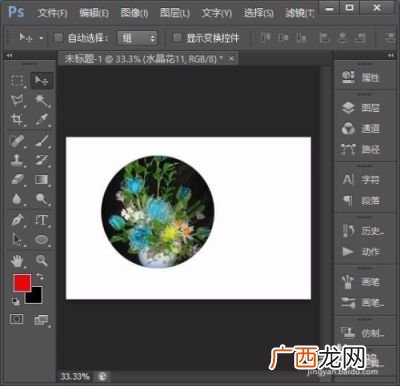
Task: Align right edges in options bar
Action: 360,38
